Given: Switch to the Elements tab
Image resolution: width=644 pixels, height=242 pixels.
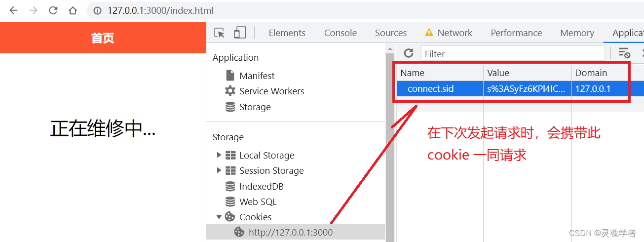Looking at the screenshot, I should pyautogui.click(x=287, y=33).
